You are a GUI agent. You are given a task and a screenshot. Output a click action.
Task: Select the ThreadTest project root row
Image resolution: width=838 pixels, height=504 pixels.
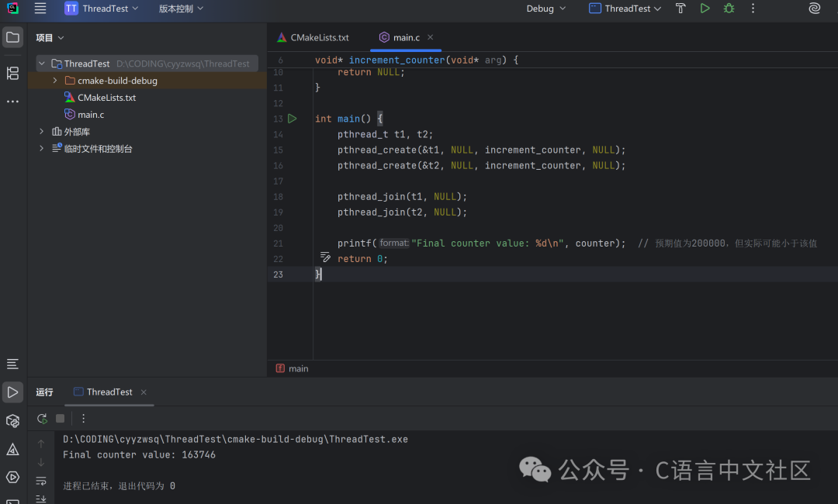pos(147,64)
